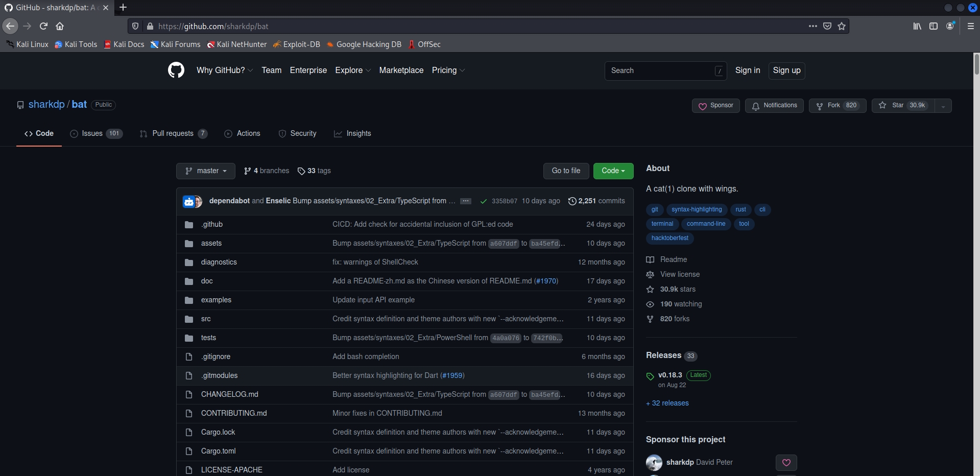Click the Go to file button
The width and height of the screenshot is (980, 476).
click(566, 171)
